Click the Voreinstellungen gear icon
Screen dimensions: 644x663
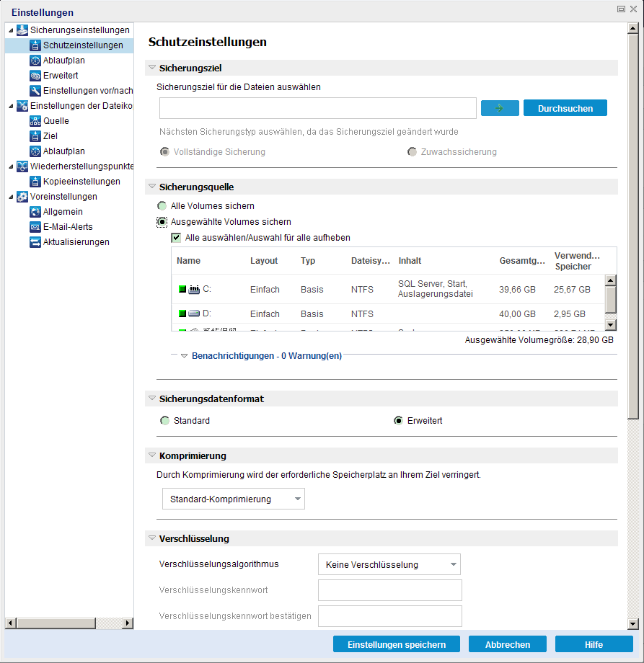[22, 197]
